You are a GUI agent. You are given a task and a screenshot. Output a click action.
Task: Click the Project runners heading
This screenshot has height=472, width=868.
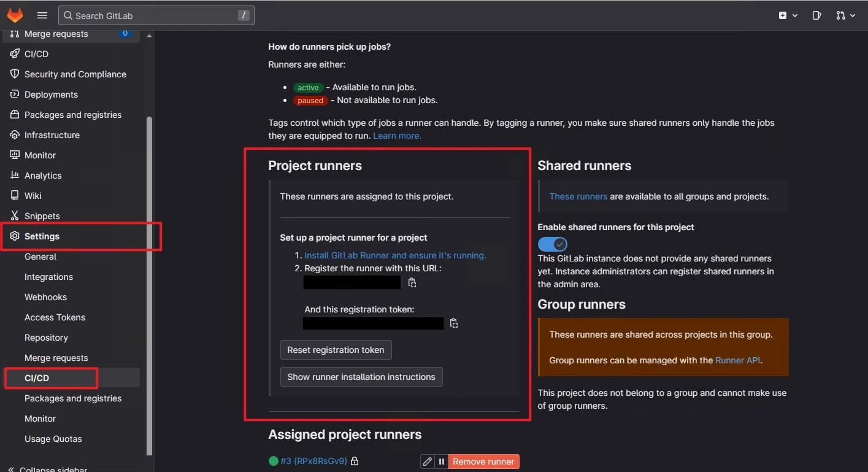(315, 166)
